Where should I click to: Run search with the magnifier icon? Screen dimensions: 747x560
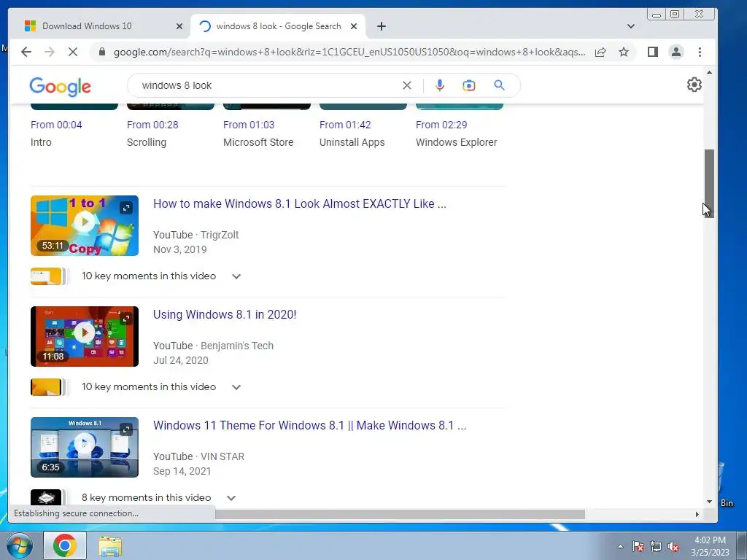499,85
